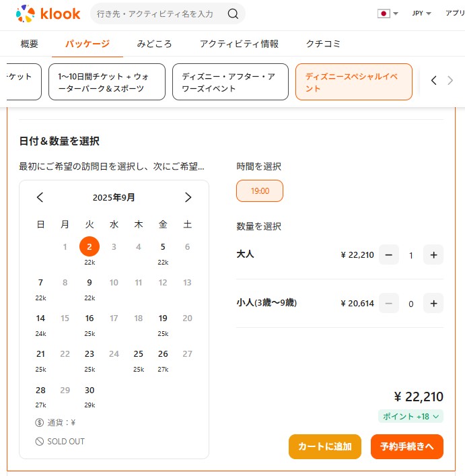The image size is (465, 476).
Task: Select the ディズニースペシャルイベント package
Action: (x=354, y=82)
